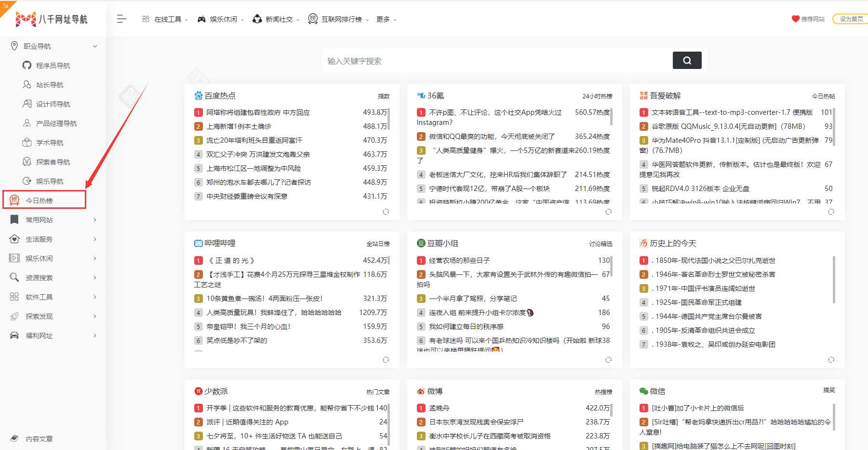
Task: Refresh the 36氪 hot list card
Action: click(608, 212)
